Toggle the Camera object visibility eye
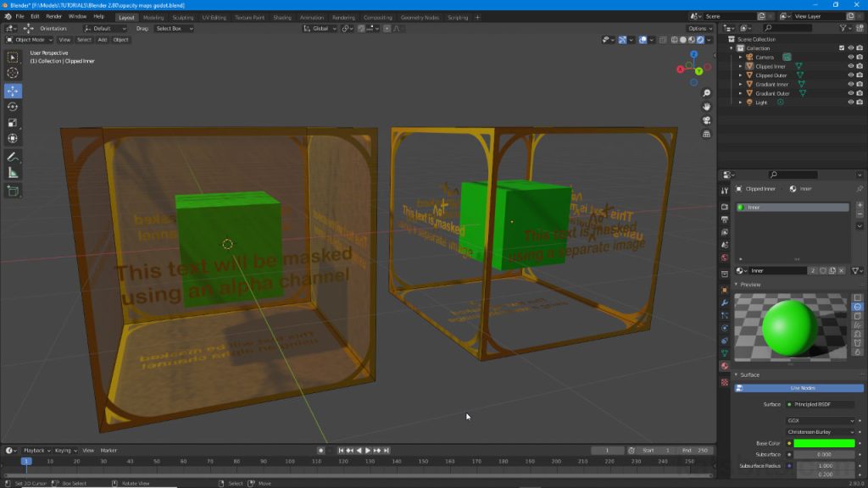 (x=851, y=57)
